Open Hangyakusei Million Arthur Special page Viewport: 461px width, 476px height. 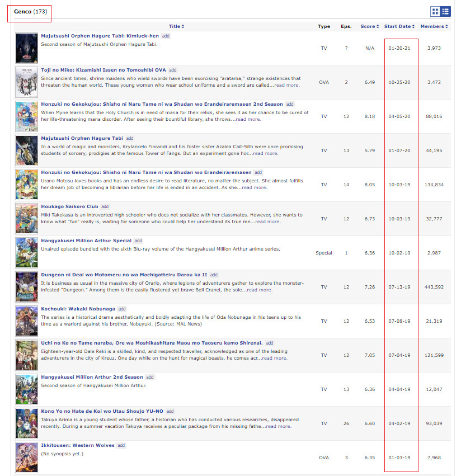[86, 241]
